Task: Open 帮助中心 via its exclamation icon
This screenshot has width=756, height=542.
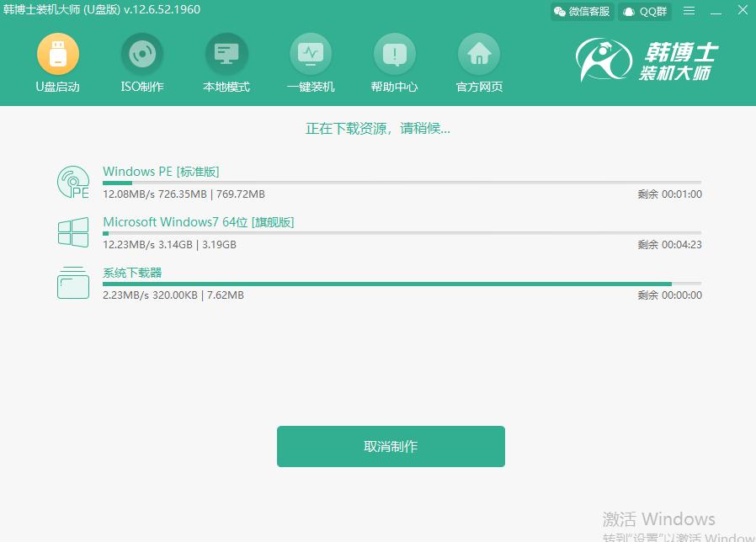Action: pyautogui.click(x=395, y=52)
